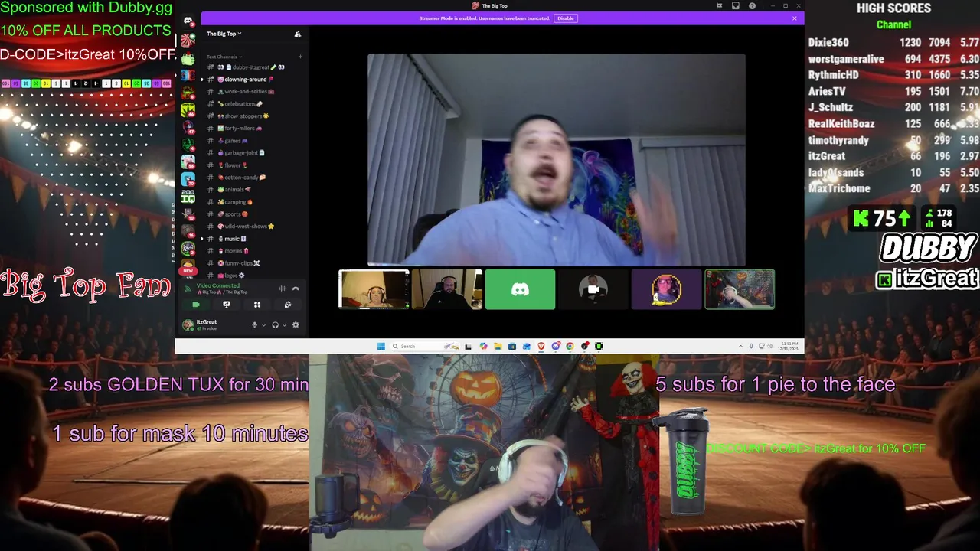Select the server icon with 47 badge
Screen dimensions: 980x551
coord(188,127)
